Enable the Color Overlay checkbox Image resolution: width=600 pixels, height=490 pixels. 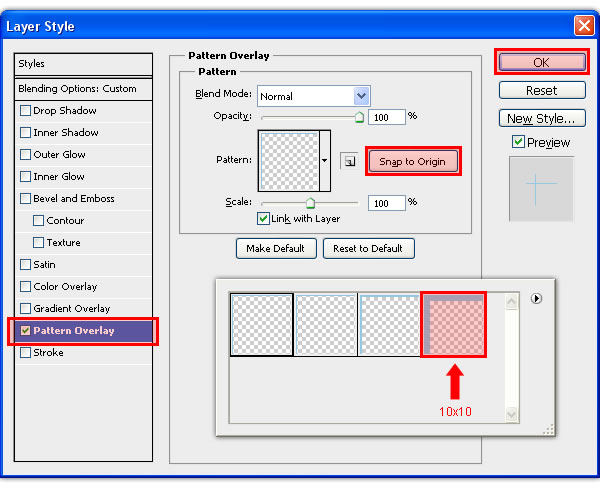click(25, 287)
